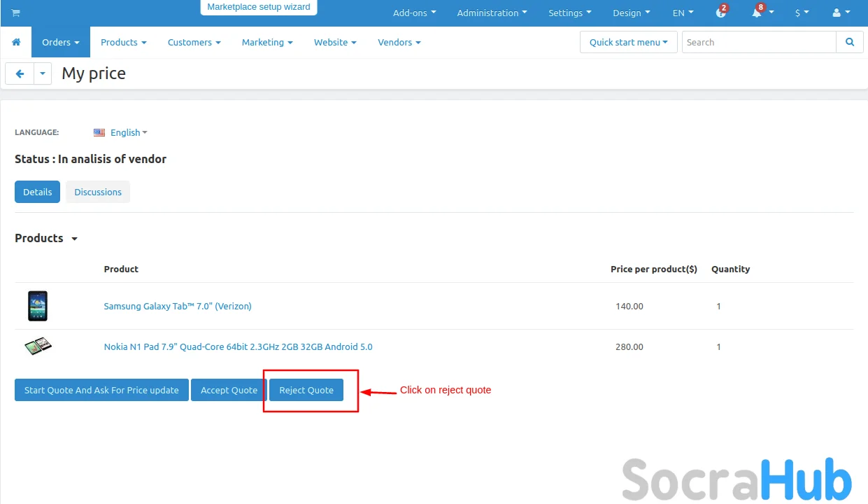Open the shopping cart icon in top bar
This screenshot has height=504, width=868.
(16, 13)
